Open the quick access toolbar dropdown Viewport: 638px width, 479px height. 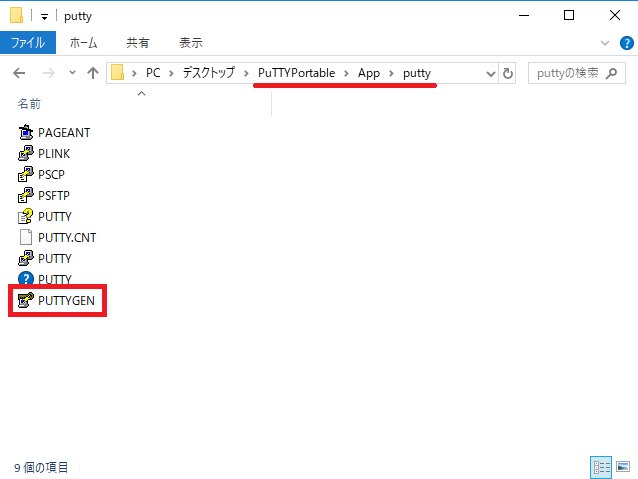(44, 16)
